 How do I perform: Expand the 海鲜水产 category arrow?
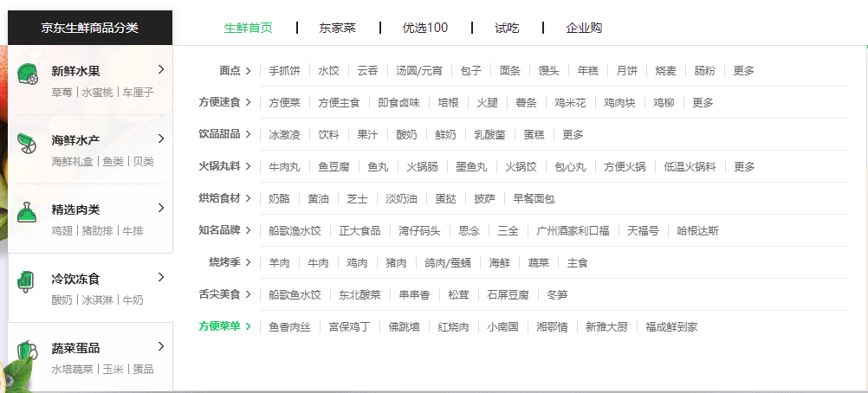click(161, 139)
